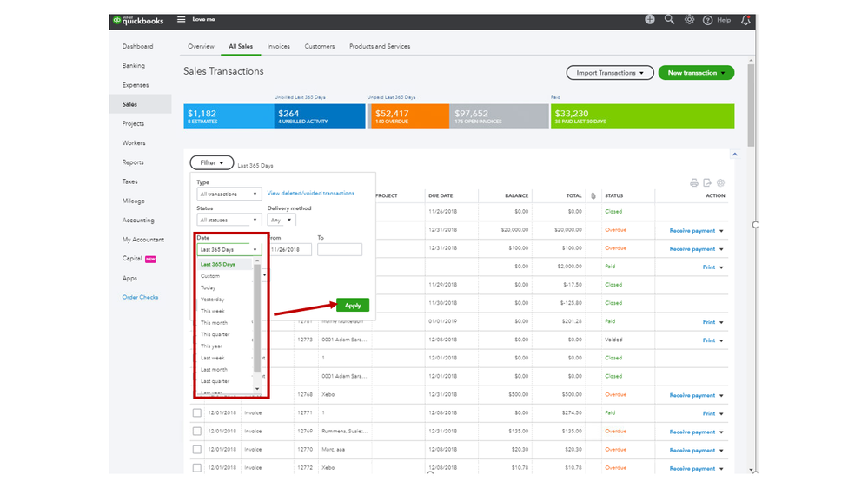Click the $33,230 Paid green bar
This screenshot has width=868, height=488.
tap(642, 116)
